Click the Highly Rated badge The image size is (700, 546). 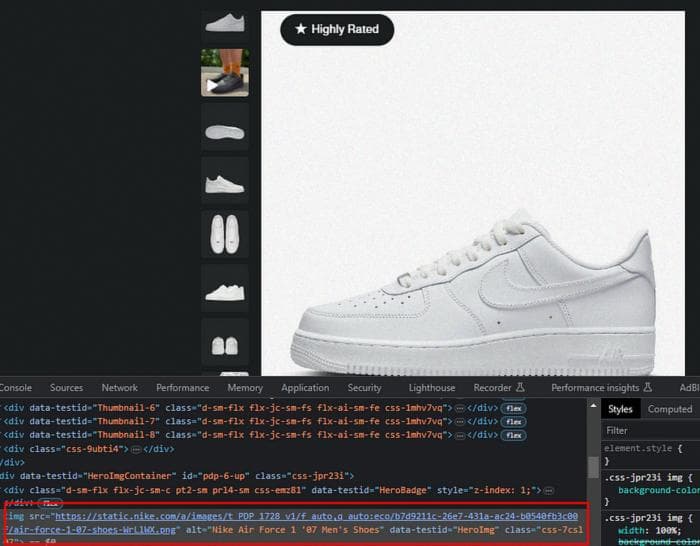[337, 29]
